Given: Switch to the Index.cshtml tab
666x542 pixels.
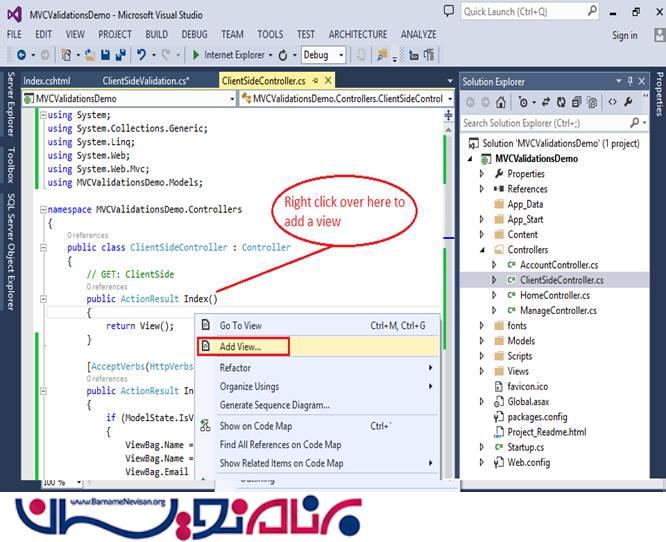Looking at the screenshot, I should tap(47, 80).
